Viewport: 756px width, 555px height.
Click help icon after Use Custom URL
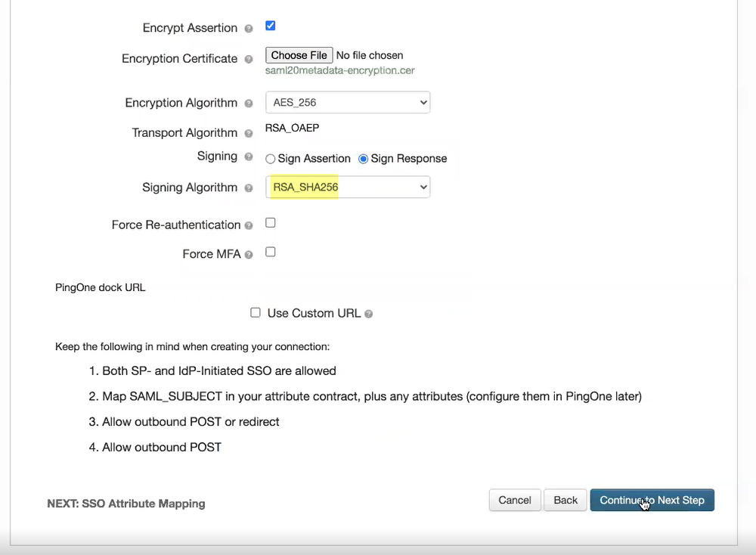point(368,314)
